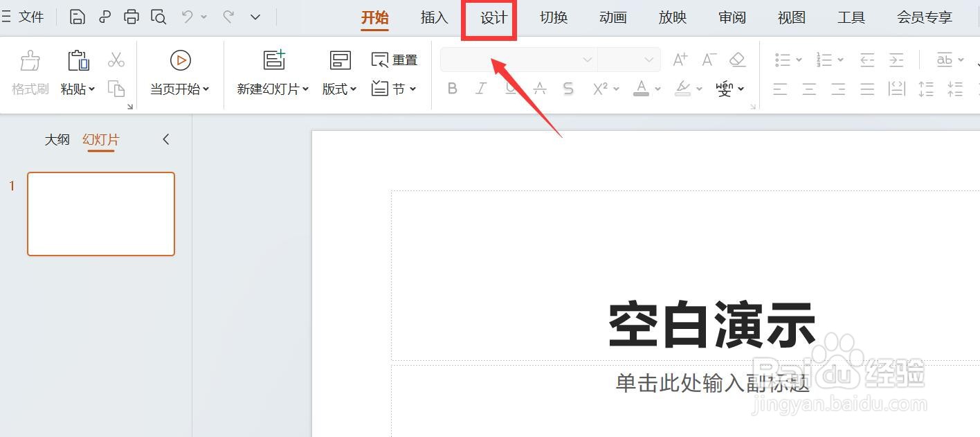
Task: Expand the 当页开始 dropdown arrow
Action: (x=206, y=89)
